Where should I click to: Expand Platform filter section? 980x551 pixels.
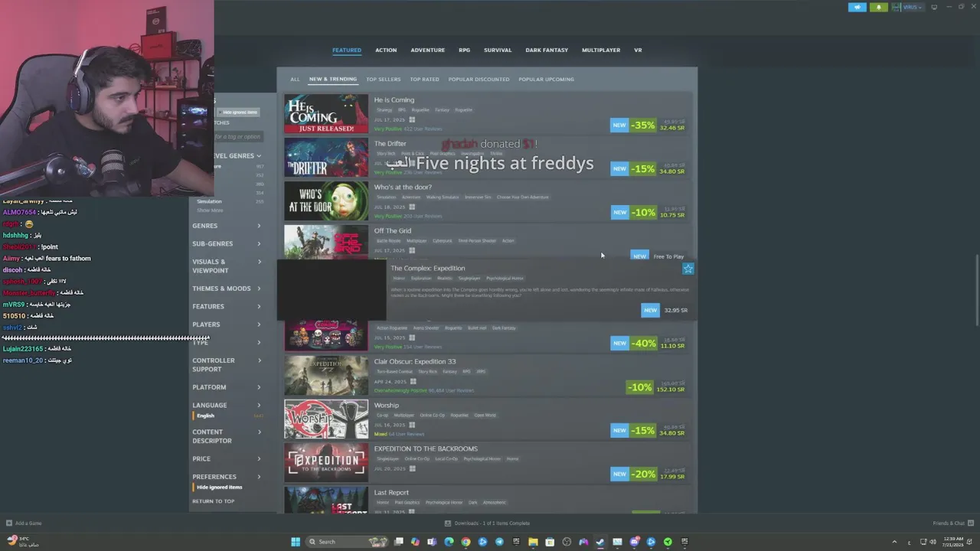227,387
